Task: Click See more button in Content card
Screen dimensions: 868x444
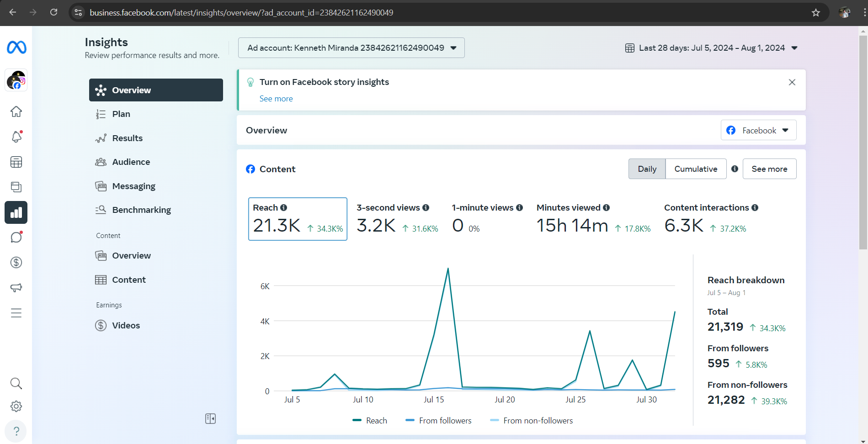Action: point(769,169)
